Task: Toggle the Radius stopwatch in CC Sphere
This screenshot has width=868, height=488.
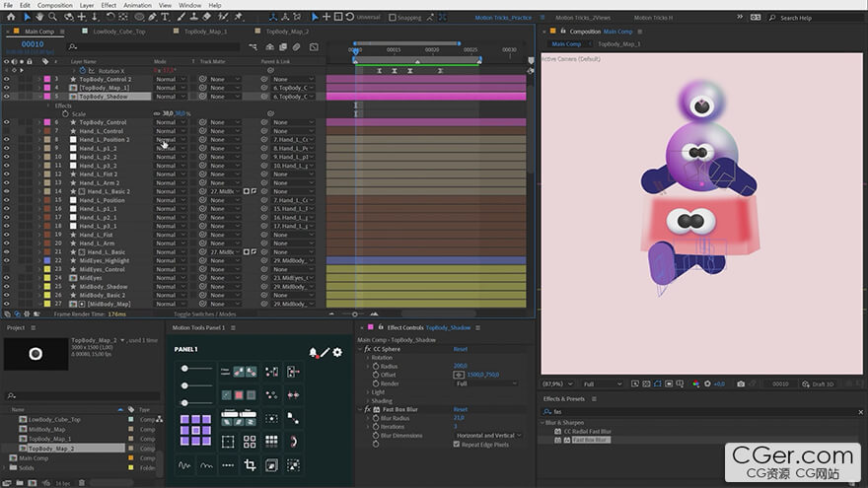Action: (x=376, y=367)
